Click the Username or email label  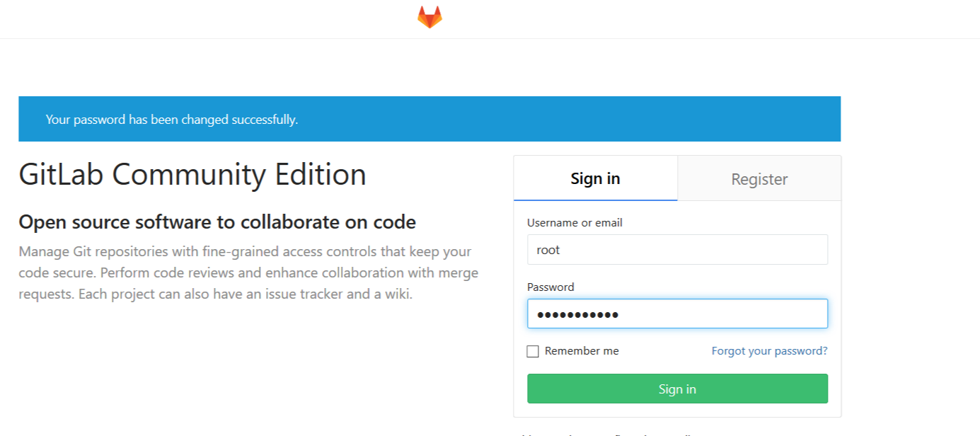click(x=575, y=222)
